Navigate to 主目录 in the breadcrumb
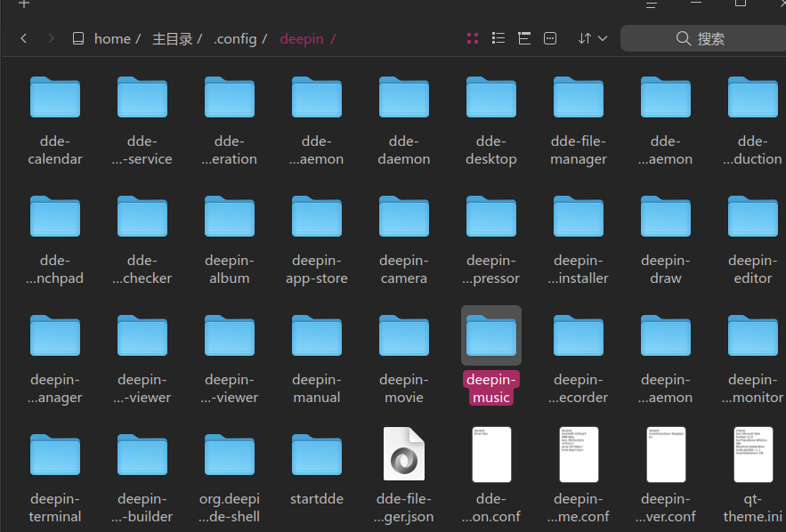786x532 pixels. (172, 38)
